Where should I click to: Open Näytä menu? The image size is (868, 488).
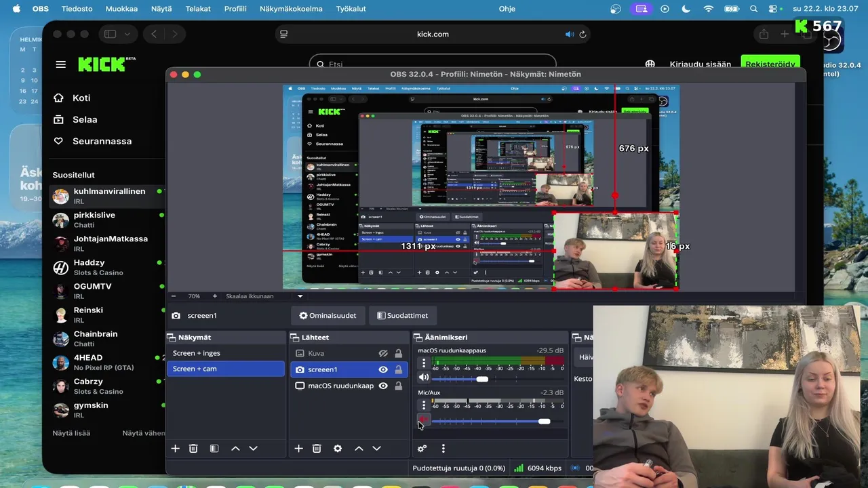pyautogui.click(x=161, y=9)
